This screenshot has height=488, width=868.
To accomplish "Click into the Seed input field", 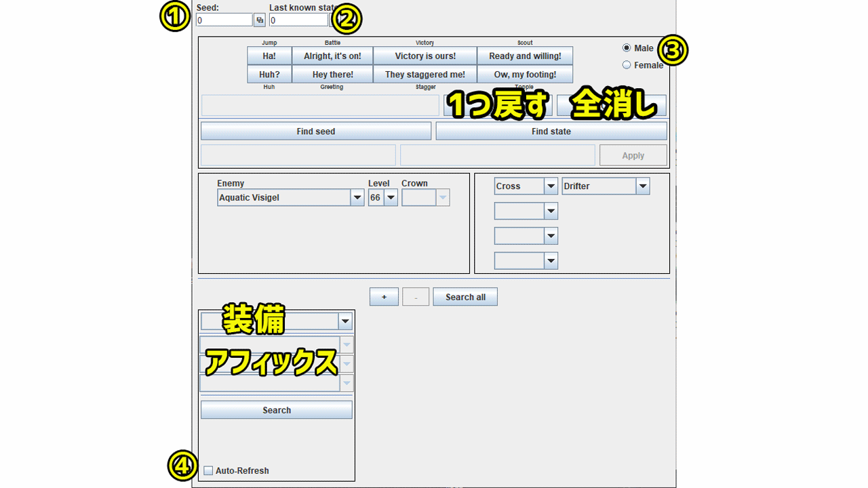I will click(224, 20).
